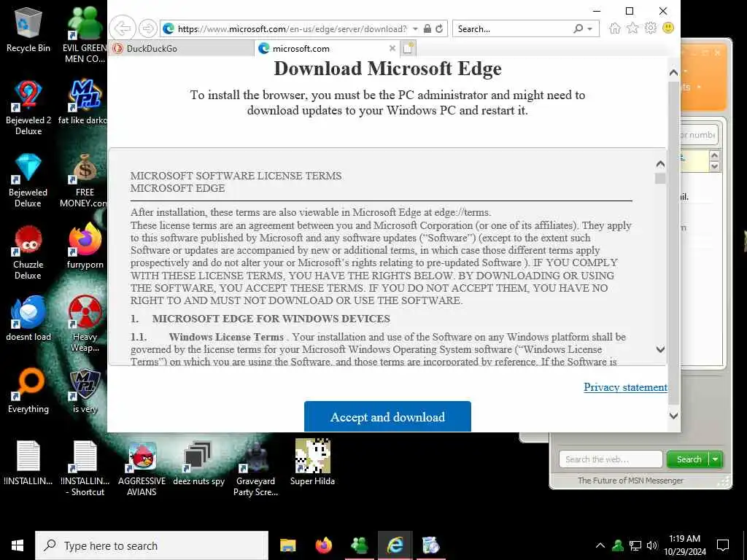
Task: Select the !INSTALLIN... - Shortcut icon
Action: pos(85,468)
